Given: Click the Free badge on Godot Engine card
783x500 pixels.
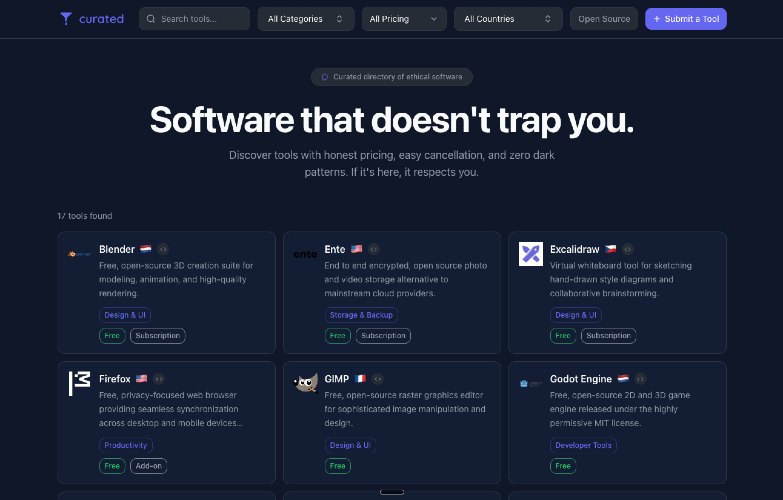Looking at the screenshot, I should click(x=563, y=466).
